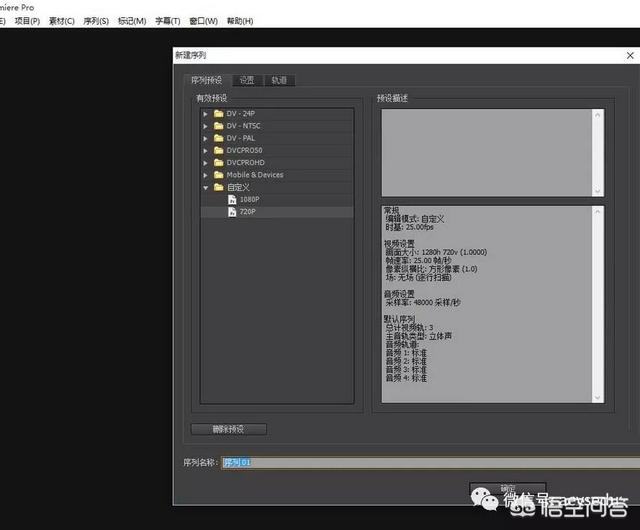
Task: Select the DVCPROHD tree label
Action: point(245,163)
